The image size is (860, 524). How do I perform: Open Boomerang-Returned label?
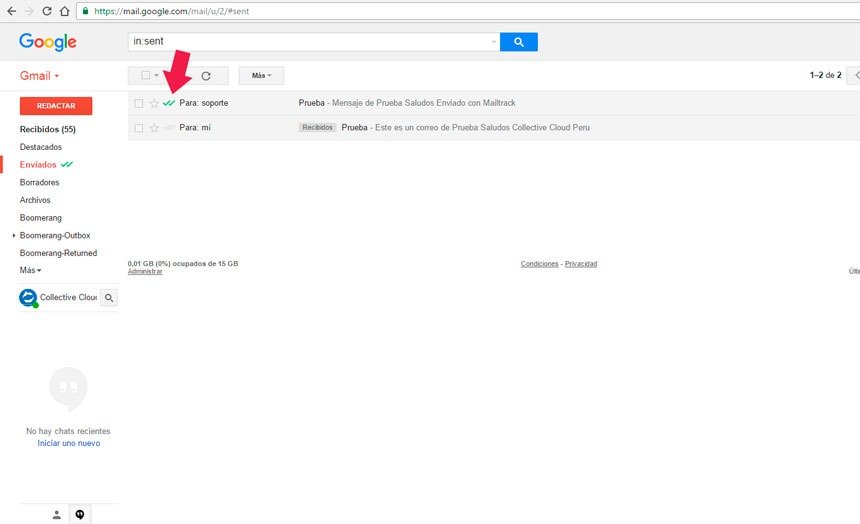point(58,253)
